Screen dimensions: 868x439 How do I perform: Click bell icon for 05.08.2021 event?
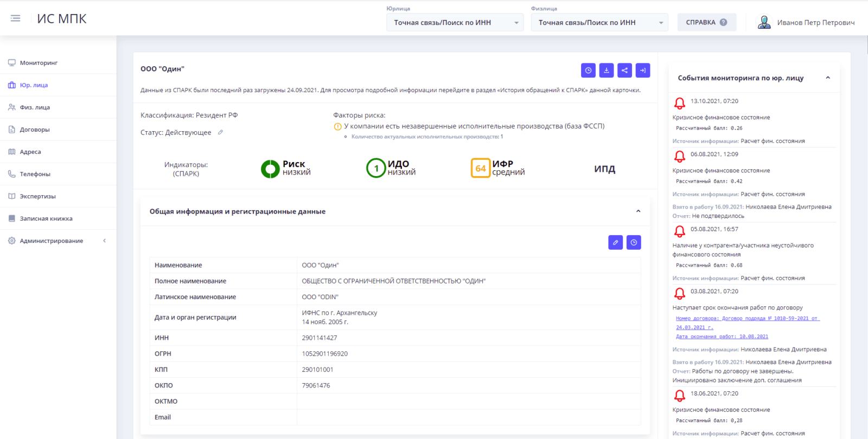pos(680,231)
